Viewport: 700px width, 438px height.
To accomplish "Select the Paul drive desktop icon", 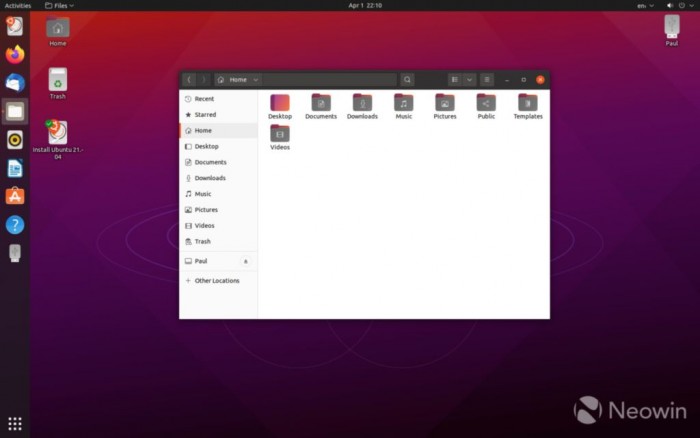I will point(671,30).
